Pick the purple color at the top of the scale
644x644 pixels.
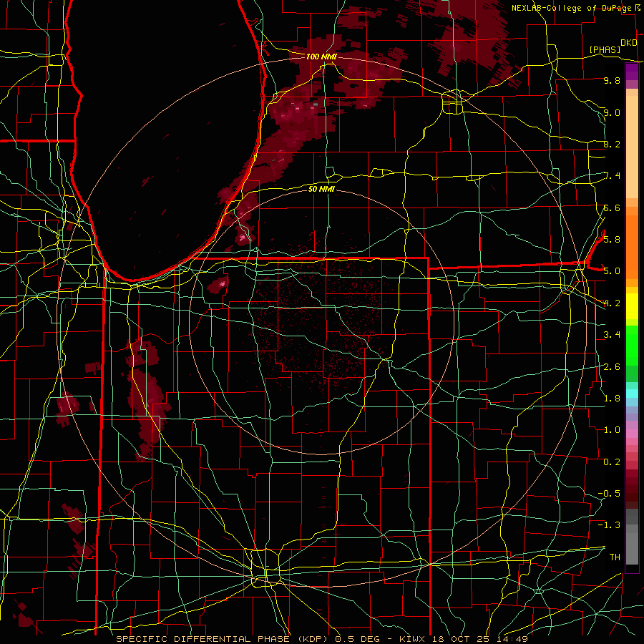(x=632, y=72)
